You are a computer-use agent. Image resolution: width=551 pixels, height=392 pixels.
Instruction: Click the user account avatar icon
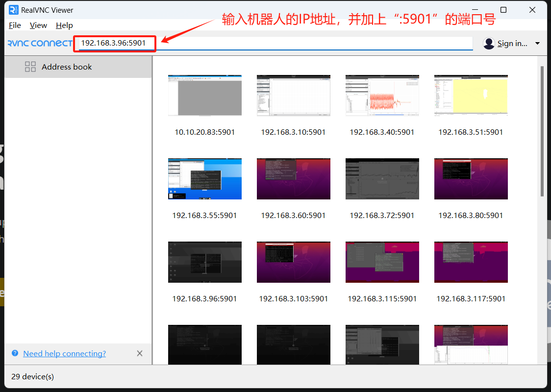pos(489,44)
